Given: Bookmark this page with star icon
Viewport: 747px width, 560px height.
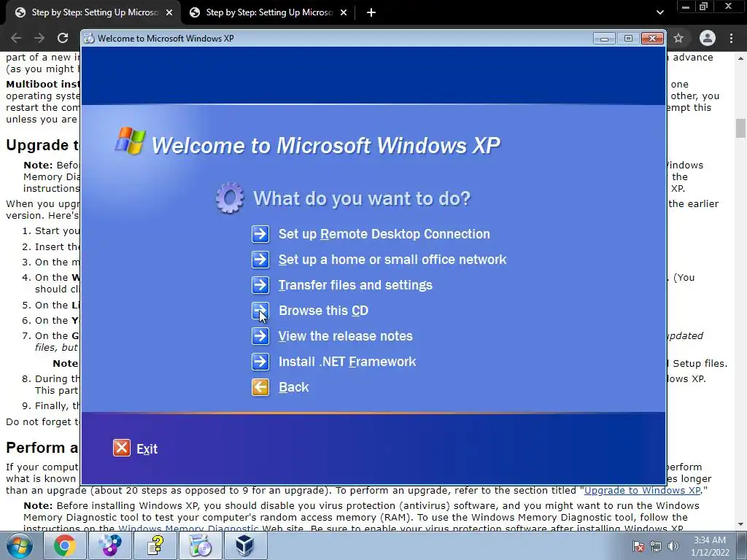Looking at the screenshot, I should (x=678, y=38).
